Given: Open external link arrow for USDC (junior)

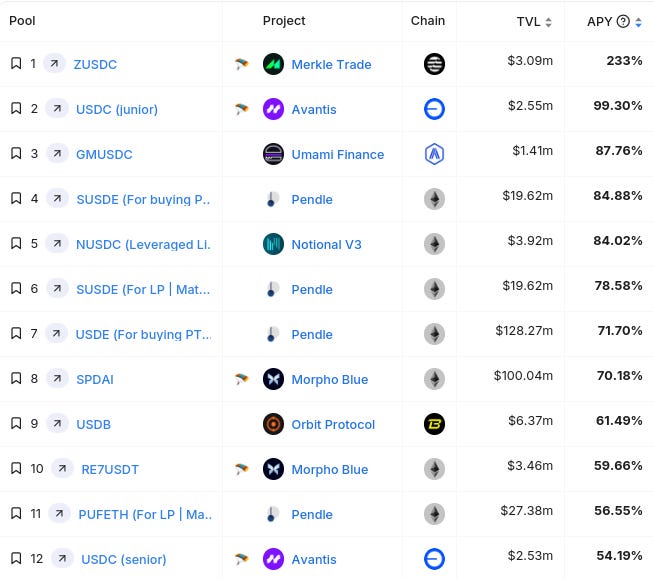Looking at the screenshot, I should pyautogui.click(x=57, y=108).
